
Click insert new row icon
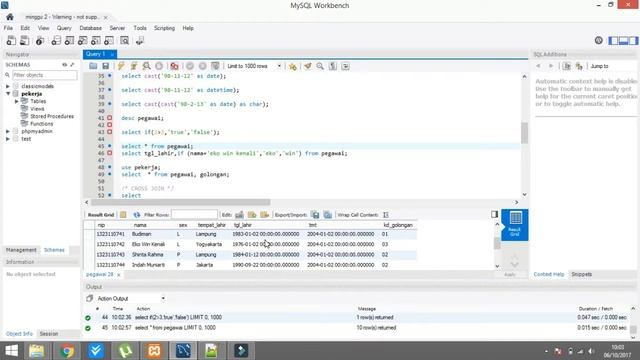click(252, 215)
